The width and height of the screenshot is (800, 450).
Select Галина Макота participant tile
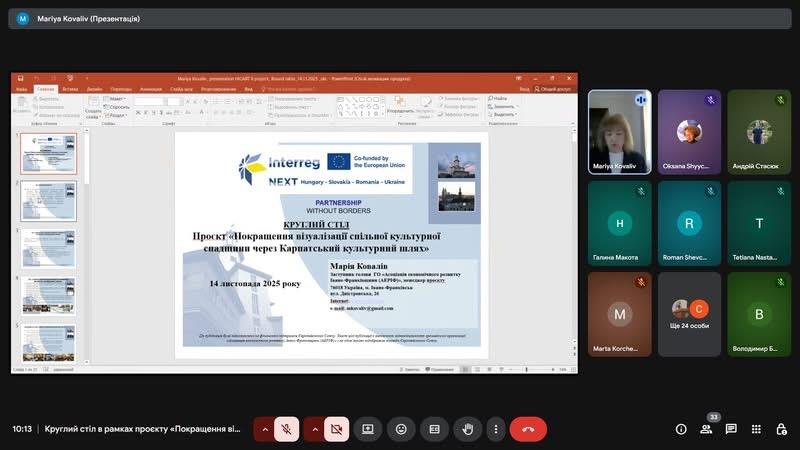[x=619, y=223]
